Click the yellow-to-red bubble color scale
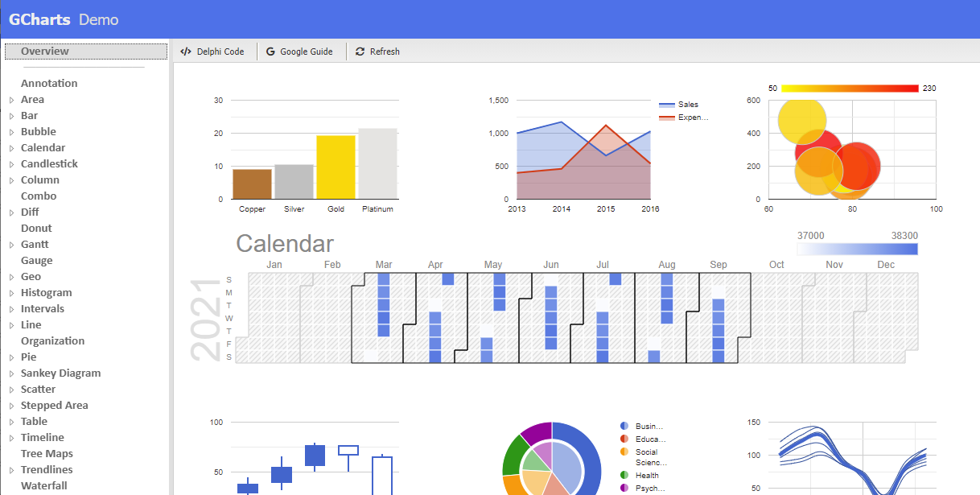This screenshot has width=980, height=495. click(x=850, y=89)
